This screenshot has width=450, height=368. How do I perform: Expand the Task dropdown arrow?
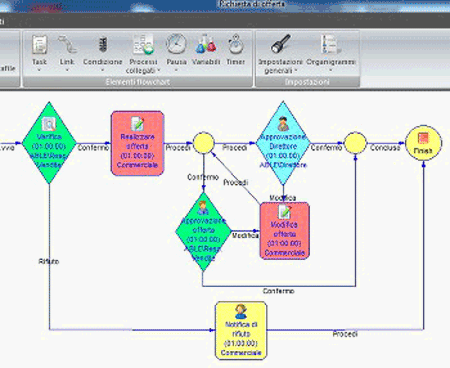39,70
